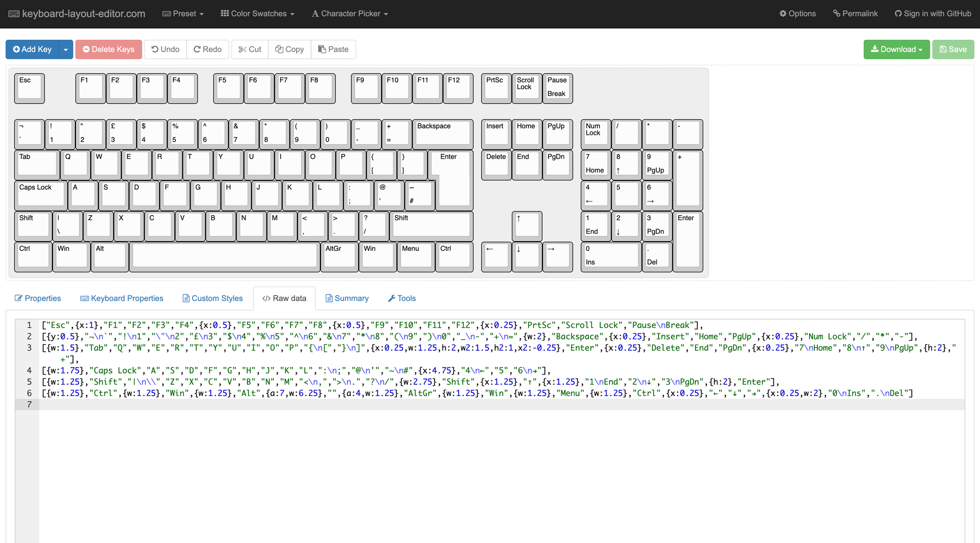
Task: Switch to the Keyboard Properties tab
Action: click(x=122, y=298)
